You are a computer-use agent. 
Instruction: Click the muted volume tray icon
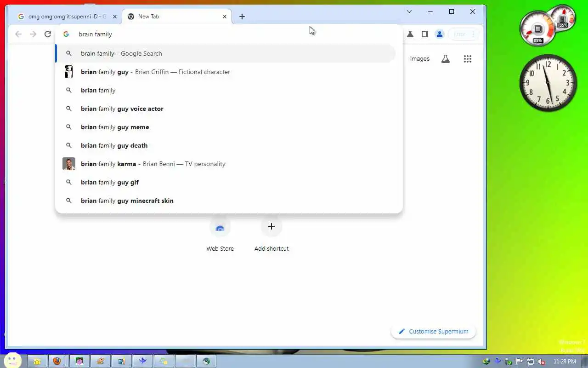[542, 362]
